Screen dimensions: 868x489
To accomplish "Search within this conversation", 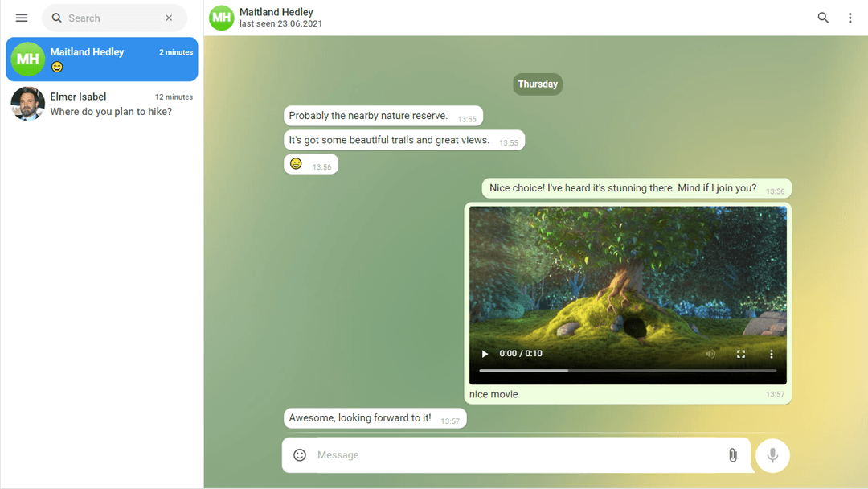I will click(x=823, y=18).
